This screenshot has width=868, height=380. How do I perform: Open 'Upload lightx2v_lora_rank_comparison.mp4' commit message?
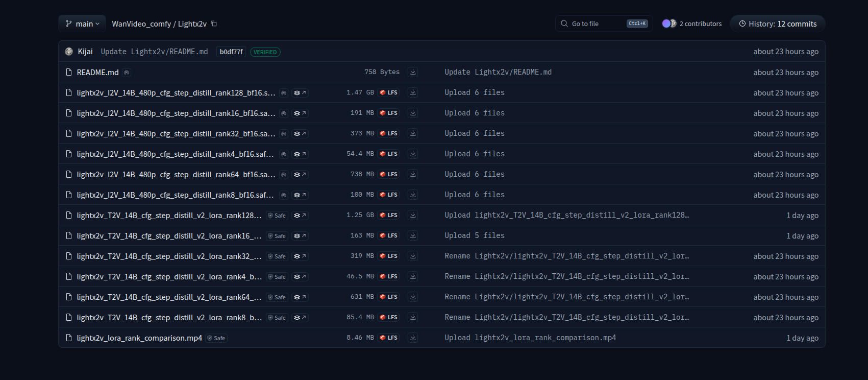(x=530, y=338)
